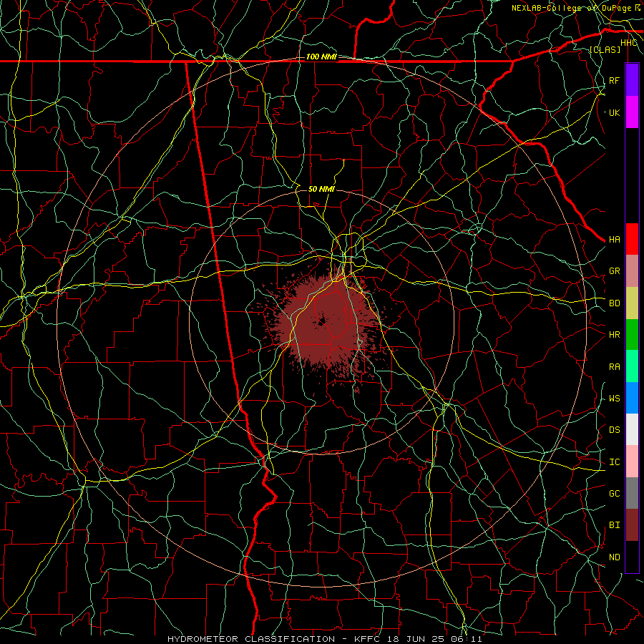Click the WS legend label text
This screenshot has height=644, width=644.
(614, 399)
